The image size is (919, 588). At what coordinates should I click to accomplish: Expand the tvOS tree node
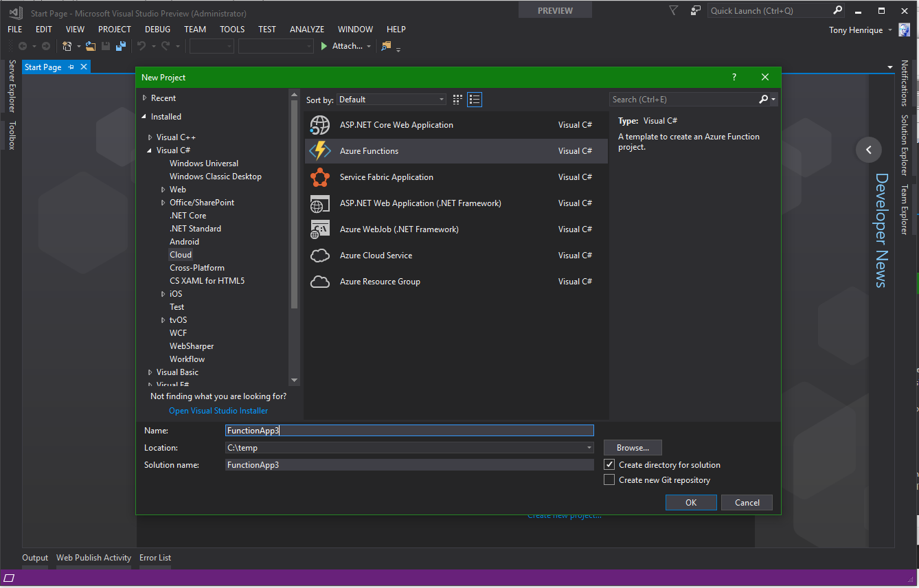[163, 320]
